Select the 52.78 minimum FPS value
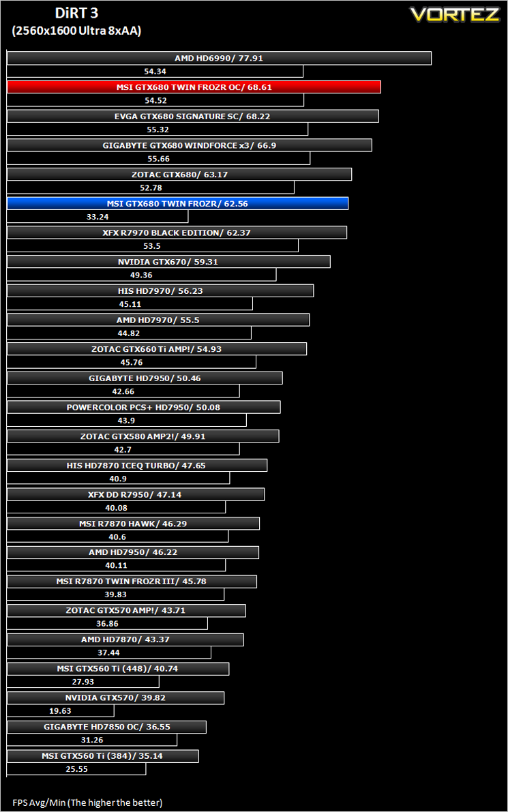Image resolution: width=508 pixels, height=812 pixels. pos(151,187)
